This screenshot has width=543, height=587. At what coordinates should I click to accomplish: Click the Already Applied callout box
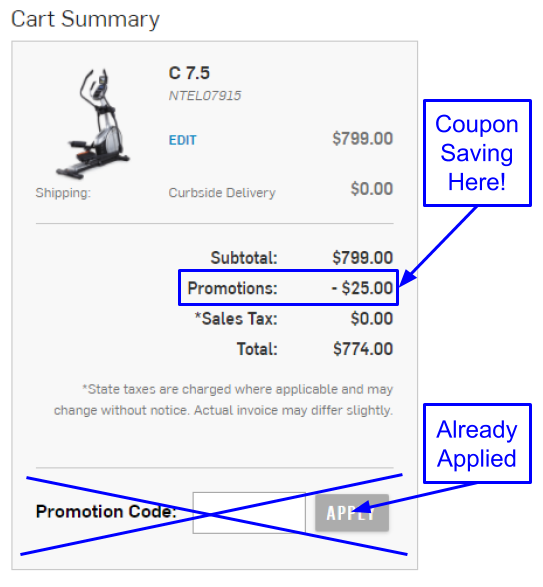[477, 443]
